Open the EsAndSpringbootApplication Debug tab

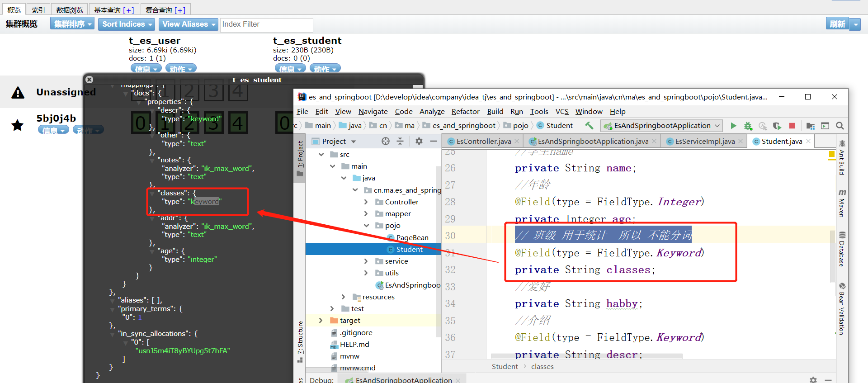(x=403, y=380)
